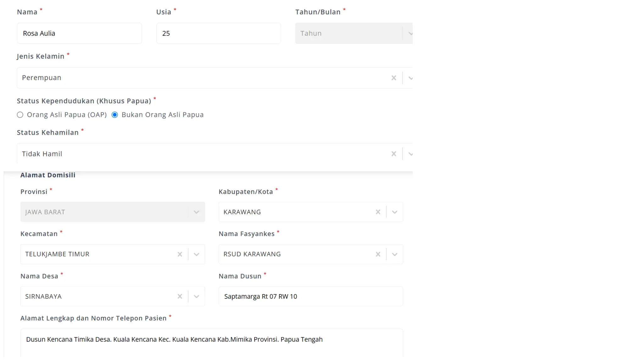Select Orang Asli Papua (OAP) radio
This screenshot has height=362, width=644.
coord(20,115)
